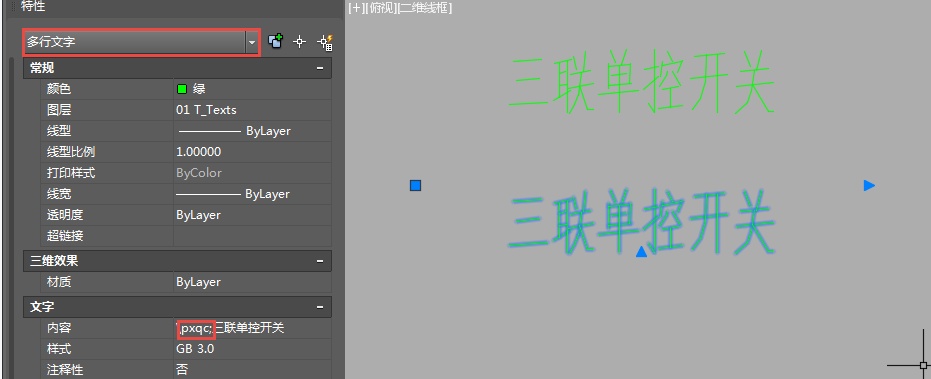Screen dimensions: 931x379
Task: Click the 线型比例 property label
Action: tap(71, 152)
